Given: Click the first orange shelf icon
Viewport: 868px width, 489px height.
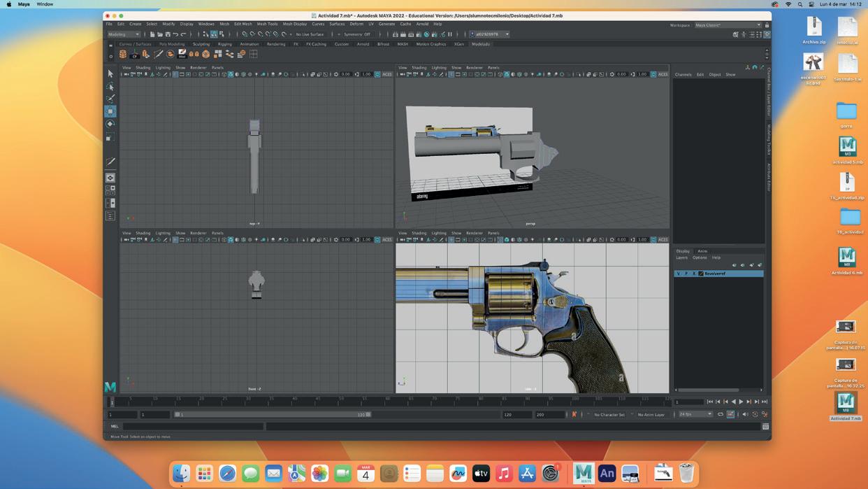Looking at the screenshot, I should pyautogui.click(x=123, y=54).
